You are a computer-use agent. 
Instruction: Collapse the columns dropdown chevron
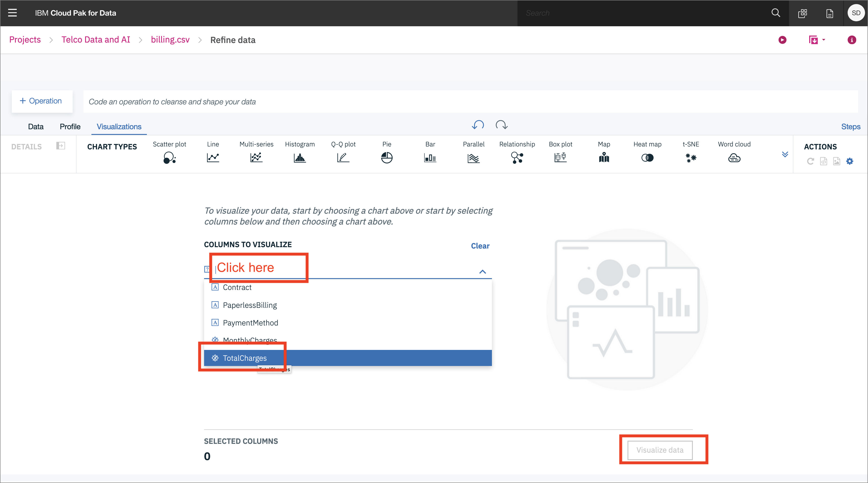point(482,272)
